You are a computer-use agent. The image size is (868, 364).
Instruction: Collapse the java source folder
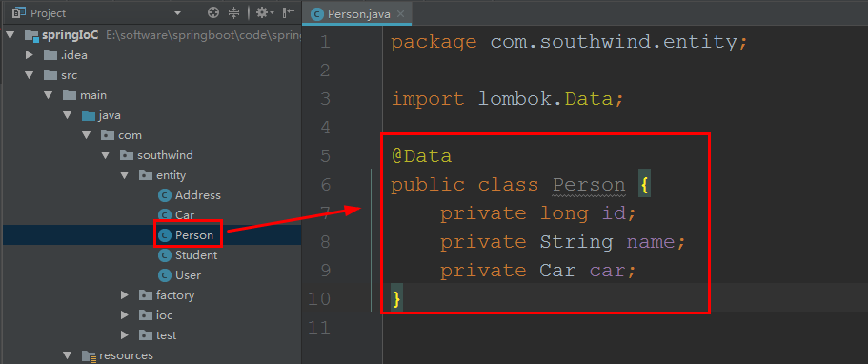[67, 115]
